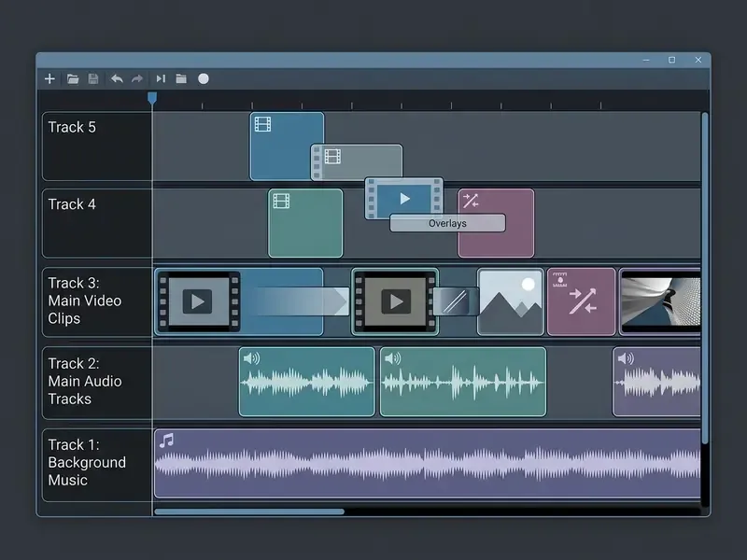Click the crossing arrows effect clip on Track 3
The width and height of the screenshot is (747, 560).
tap(581, 301)
